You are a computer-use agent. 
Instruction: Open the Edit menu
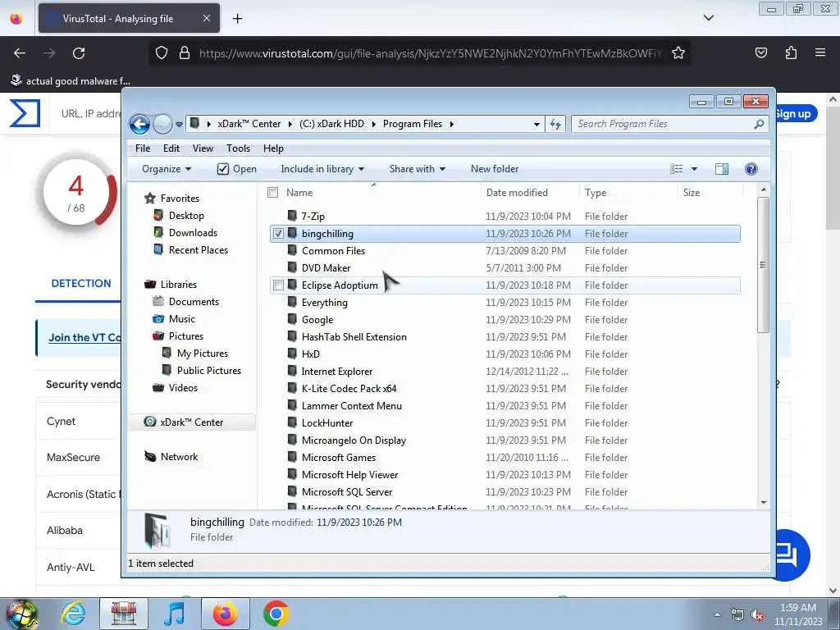pos(171,148)
